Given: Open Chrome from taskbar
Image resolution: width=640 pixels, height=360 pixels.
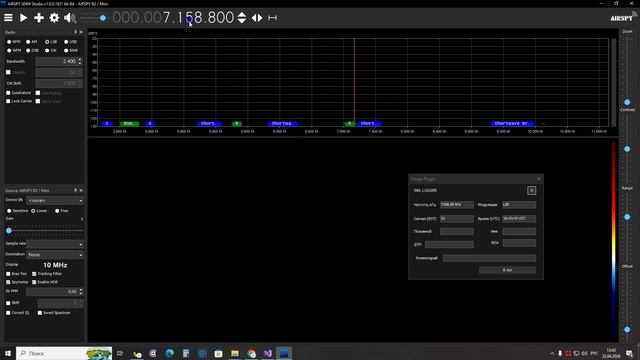Looking at the screenshot, I should pos(251,353).
